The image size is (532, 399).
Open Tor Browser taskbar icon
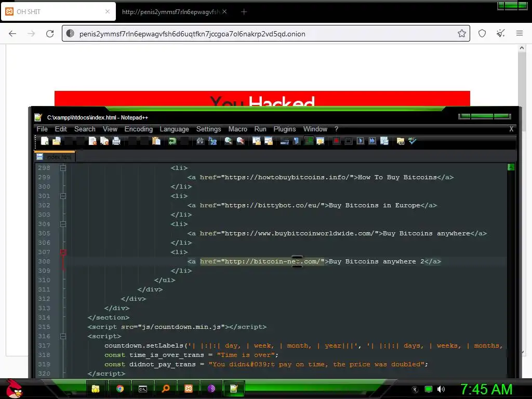click(x=211, y=389)
